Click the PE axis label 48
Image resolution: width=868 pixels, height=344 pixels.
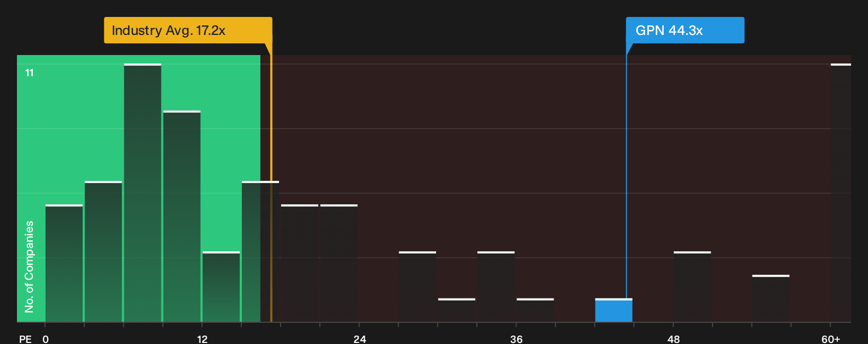coord(673,339)
